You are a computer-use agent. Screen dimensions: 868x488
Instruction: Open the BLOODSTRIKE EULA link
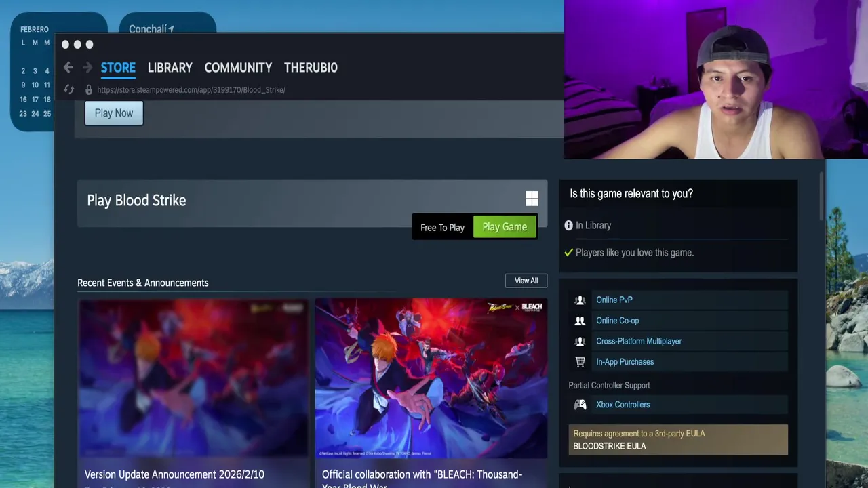[610, 446]
